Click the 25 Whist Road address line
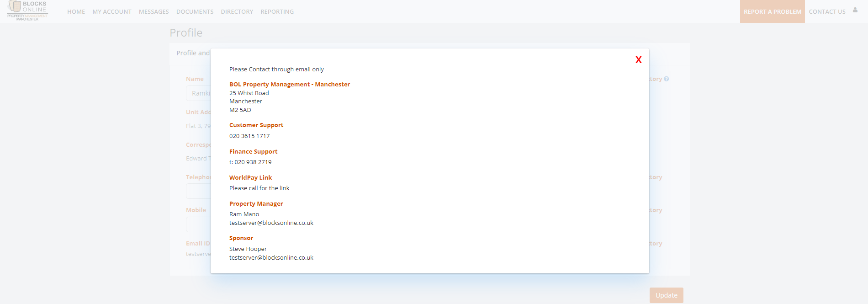868x304 pixels. click(249, 93)
